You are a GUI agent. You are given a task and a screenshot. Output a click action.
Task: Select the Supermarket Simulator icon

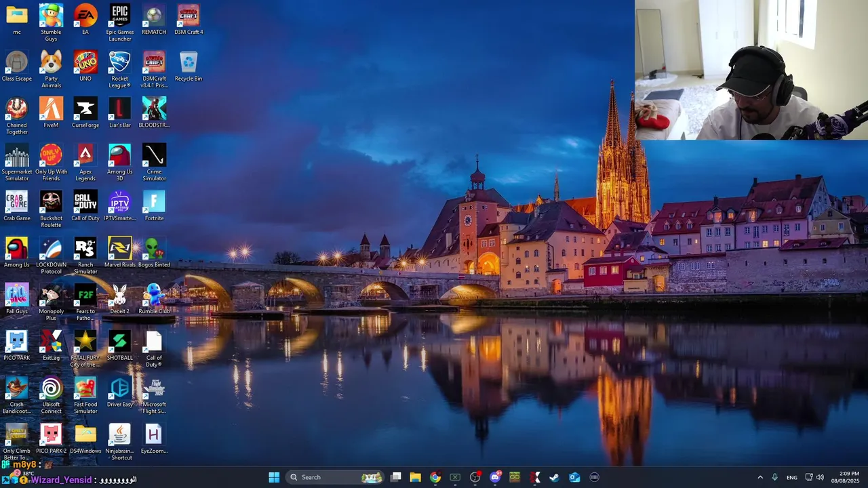click(x=17, y=163)
